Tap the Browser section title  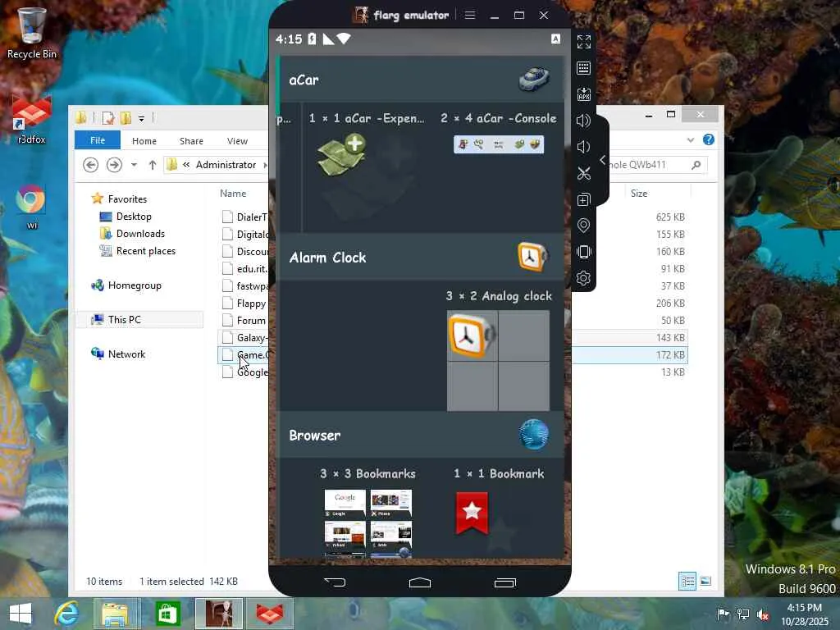coord(314,435)
